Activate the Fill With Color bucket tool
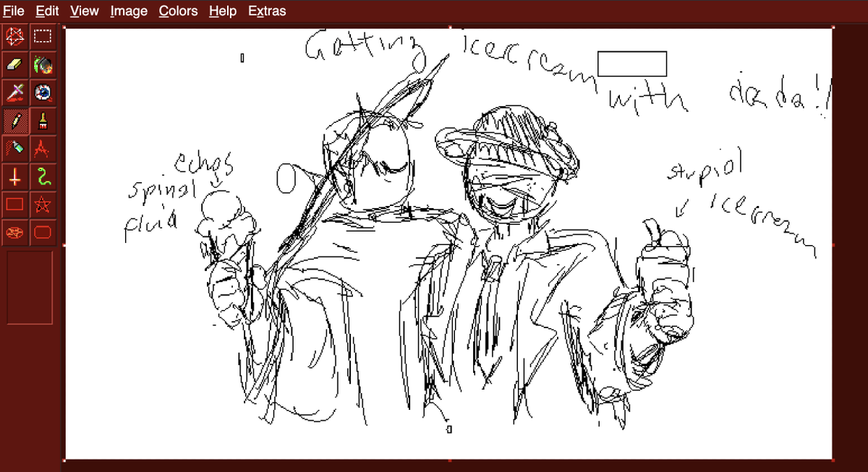868x472 pixels. click(x=42, y=64)
